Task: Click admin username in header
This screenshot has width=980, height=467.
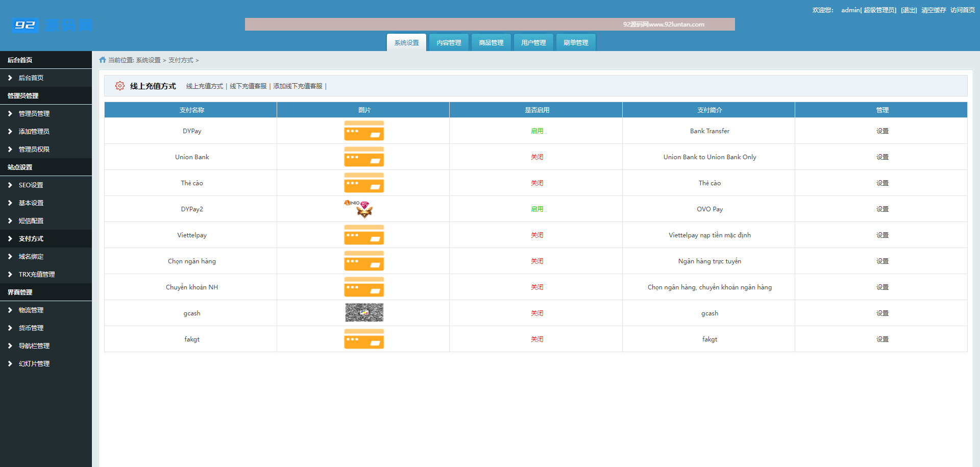Action: (850, 10)
